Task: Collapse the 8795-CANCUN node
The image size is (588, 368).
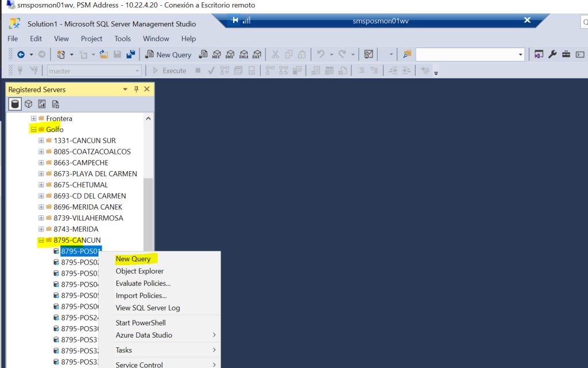Action: [x=41, y=240]
